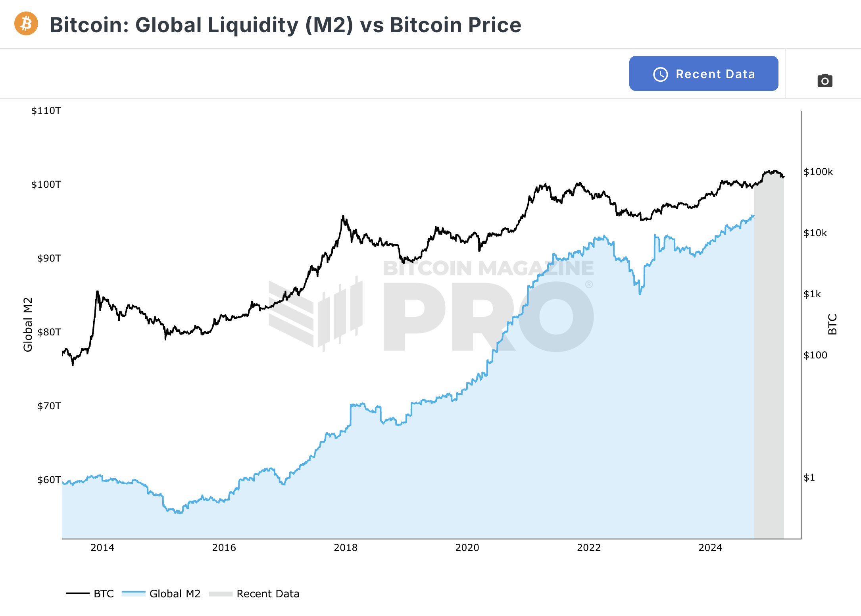Click the clock icon in Recent Data button
861x616 pixels.
[x=661, y=74]
